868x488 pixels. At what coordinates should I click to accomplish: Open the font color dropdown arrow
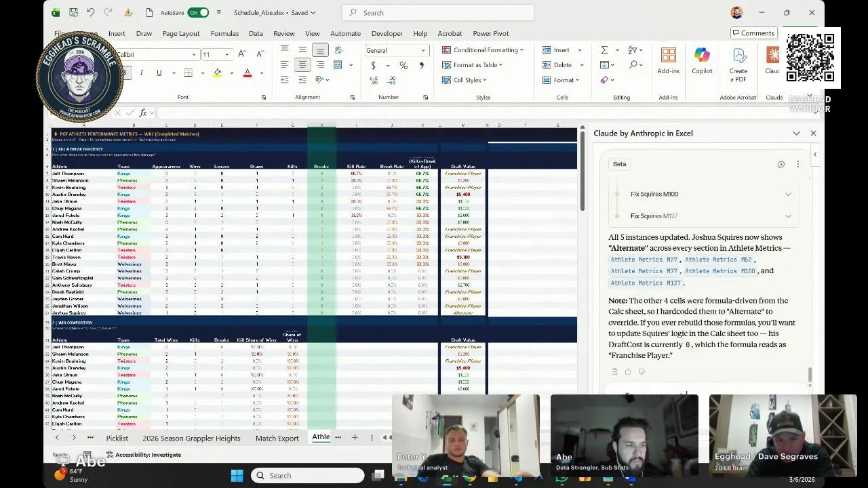(x=261, y=73)
